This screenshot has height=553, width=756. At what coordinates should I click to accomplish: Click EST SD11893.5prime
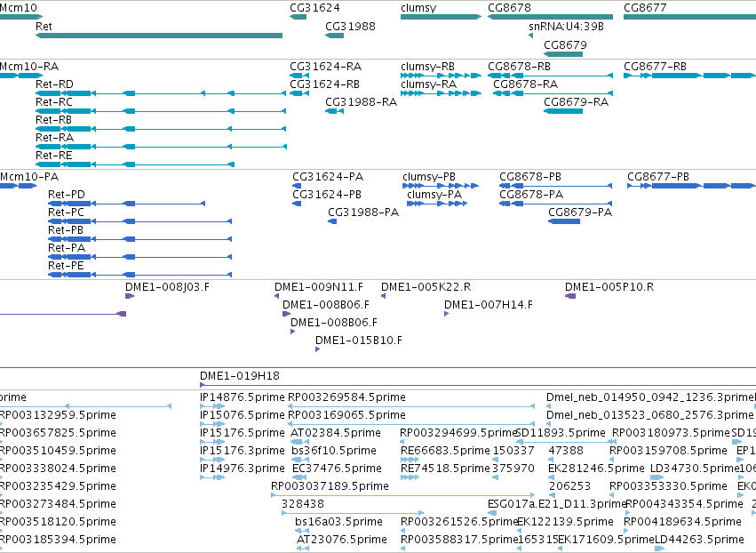point(566,442)
